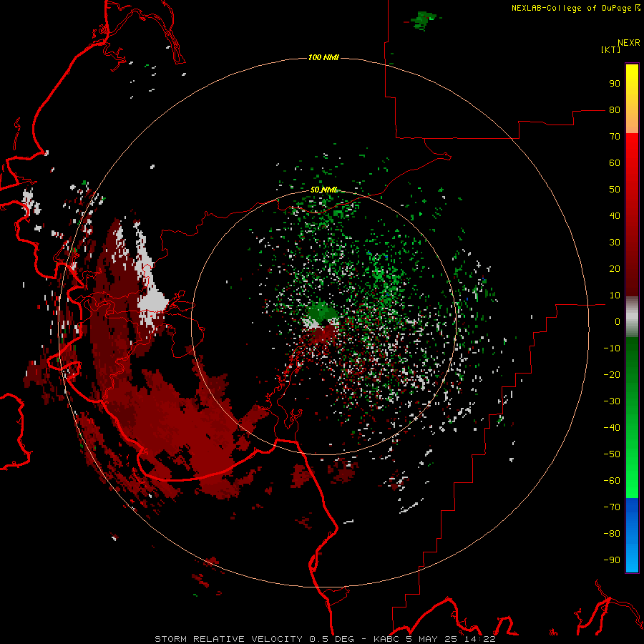This screenshot has height=644, width=644.
Task: Click the -50 value on velocity scale
Action: point(612,454)
